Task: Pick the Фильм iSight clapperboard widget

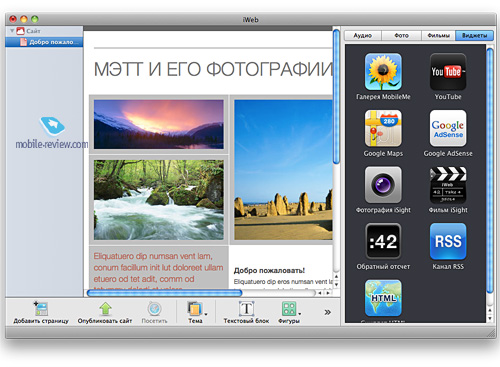Action: 448,185
